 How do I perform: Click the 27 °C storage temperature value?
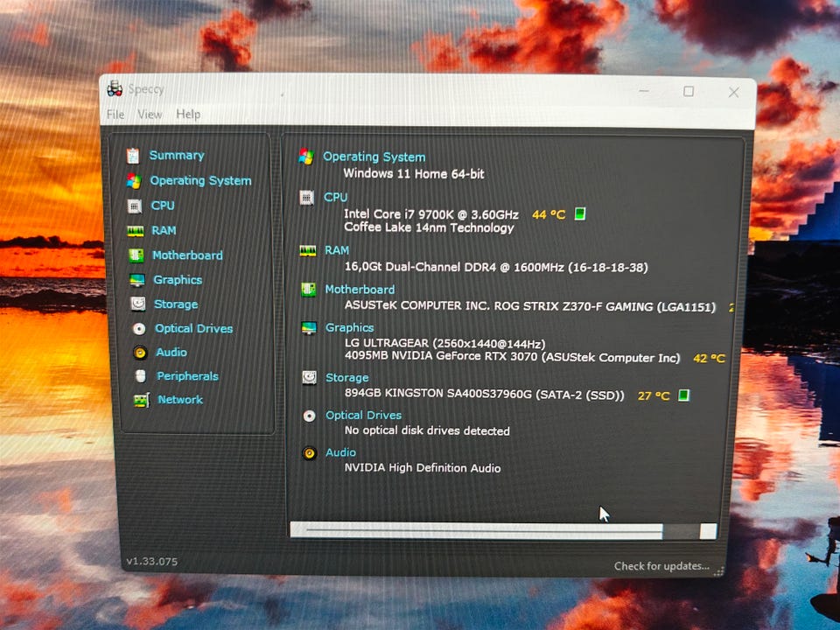[654, 395]
